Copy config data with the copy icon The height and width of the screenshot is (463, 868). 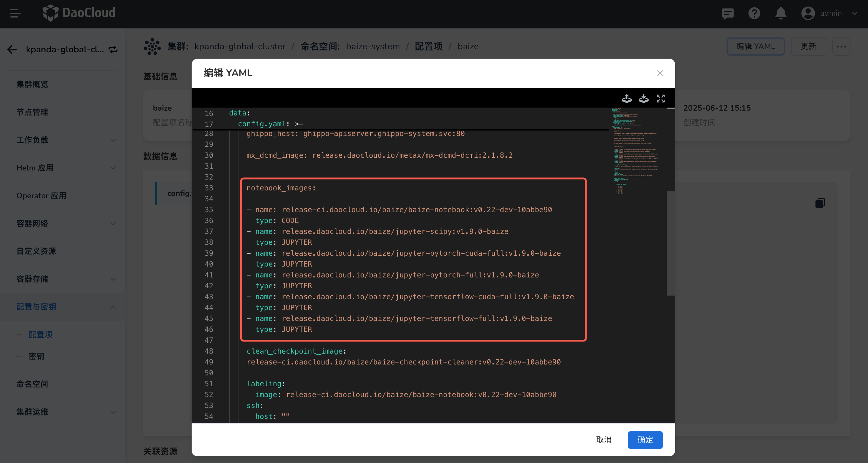point(820,203)
